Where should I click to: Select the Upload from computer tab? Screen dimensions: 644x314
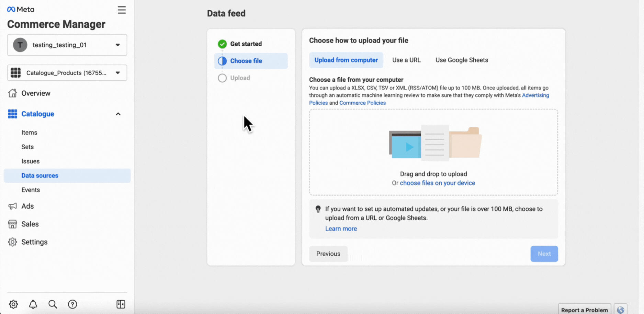click(x=346, y=60)
